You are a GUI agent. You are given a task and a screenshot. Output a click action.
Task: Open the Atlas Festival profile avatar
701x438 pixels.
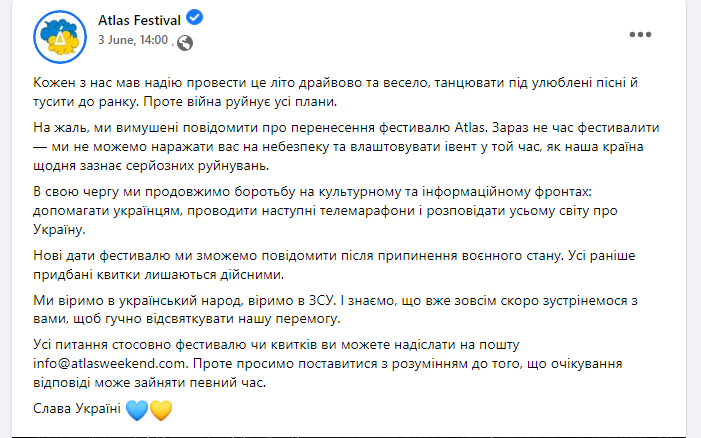[60, 37]
